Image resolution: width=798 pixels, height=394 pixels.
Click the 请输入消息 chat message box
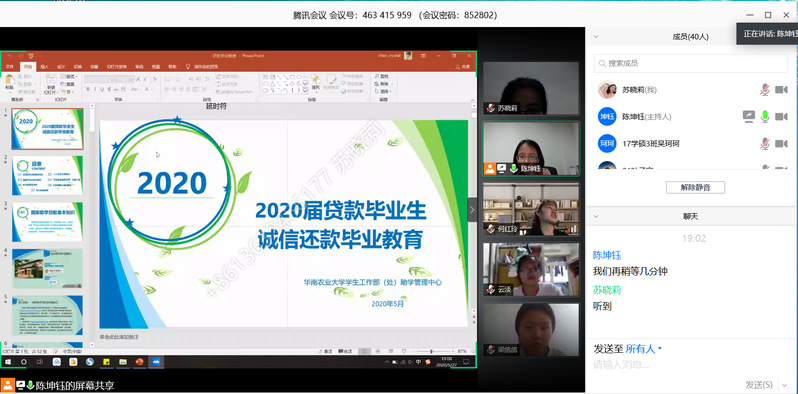click(x=691, y=365)
